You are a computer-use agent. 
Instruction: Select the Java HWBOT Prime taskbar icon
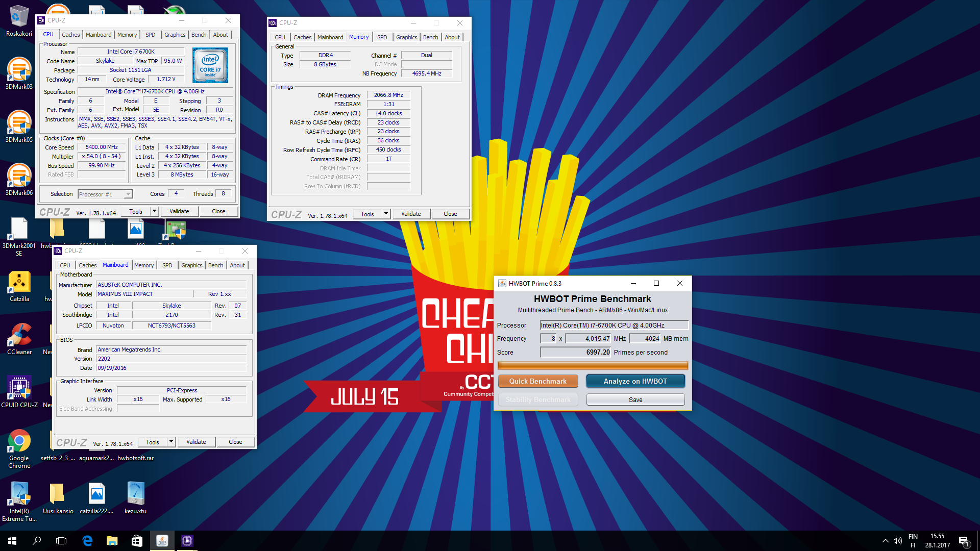point(162,541)
